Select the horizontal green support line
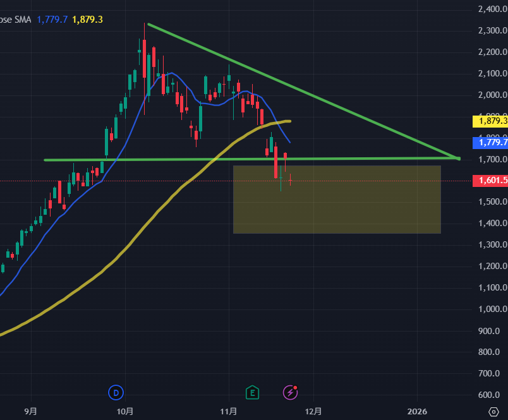Screen dimensions: 508x420 [x=158, y=160]
